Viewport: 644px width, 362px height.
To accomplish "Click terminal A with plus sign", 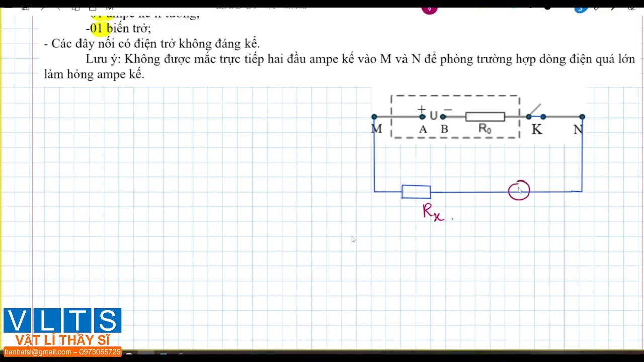I will click(x=422, y=117).
